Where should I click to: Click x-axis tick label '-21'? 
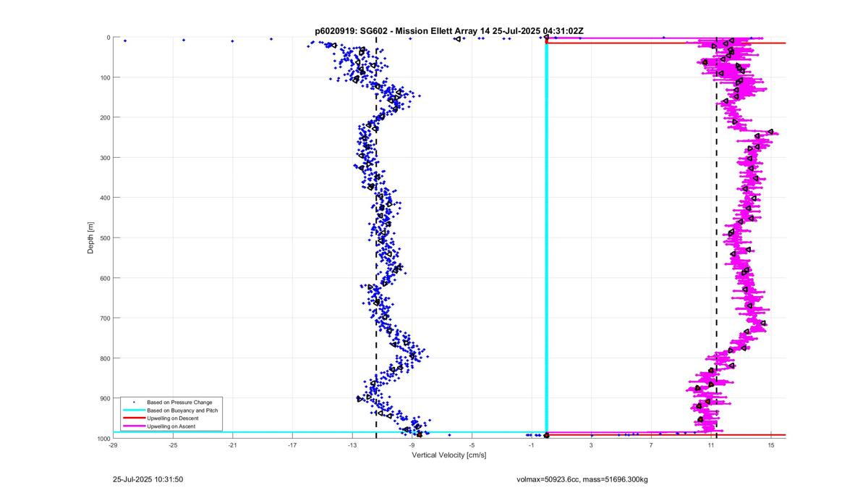click(232, 446)
